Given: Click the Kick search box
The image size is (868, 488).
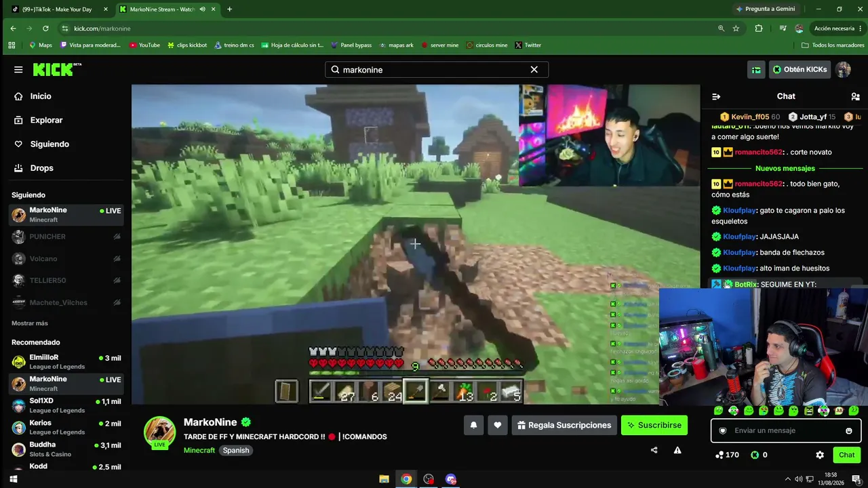Looking at the screenshot, I should coord(437,70).
